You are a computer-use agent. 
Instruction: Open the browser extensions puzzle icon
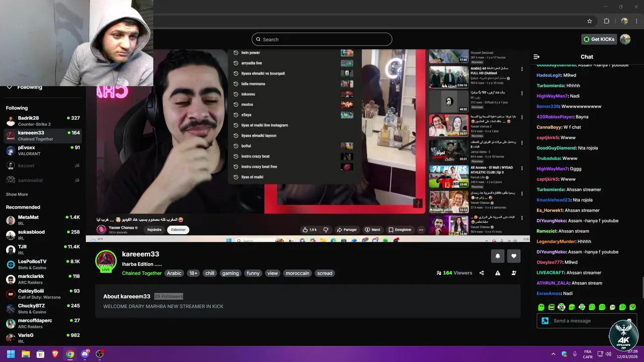pos(606,21)
